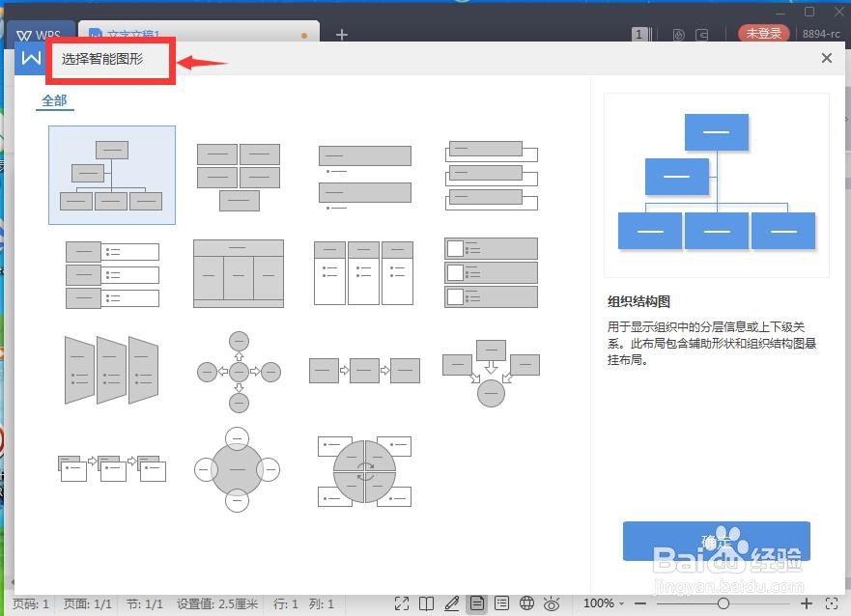Open the 100% zoom level dropdown

click(x=604, y=603)
